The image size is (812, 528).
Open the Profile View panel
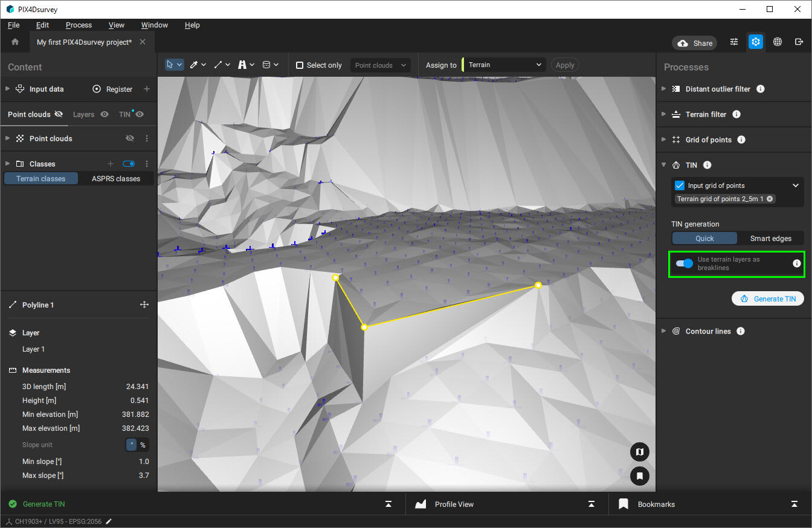[453, 504]
